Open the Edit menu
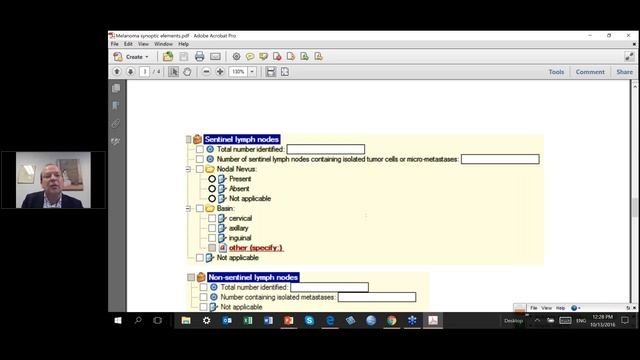 (x=128, y=44)
